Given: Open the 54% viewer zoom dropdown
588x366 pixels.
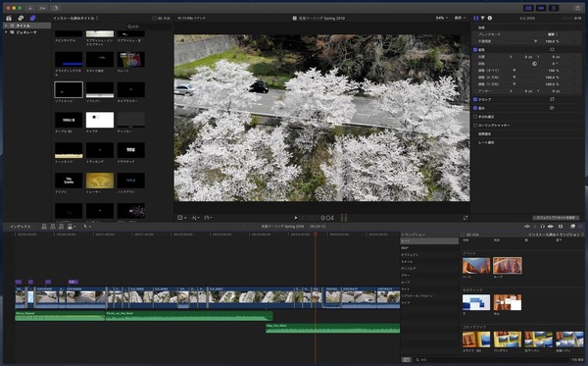Looking at the screenshot, I should (442, 18).
